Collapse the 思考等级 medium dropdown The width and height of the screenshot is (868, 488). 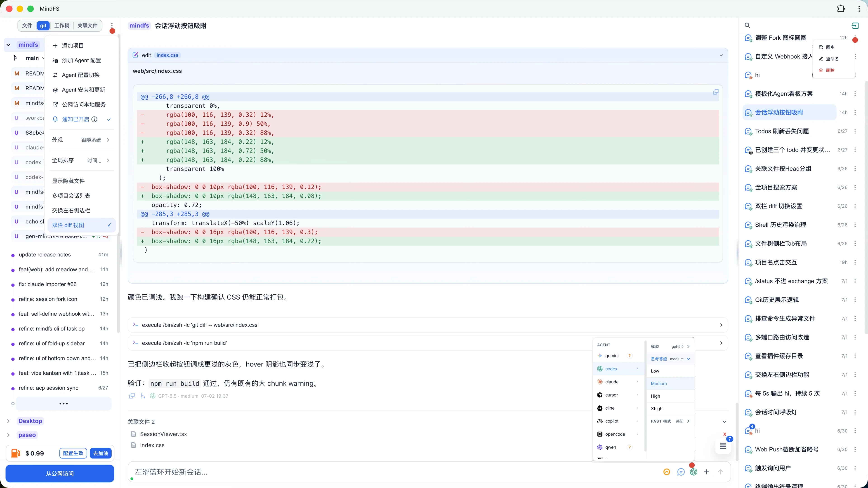tap(670, 359)
